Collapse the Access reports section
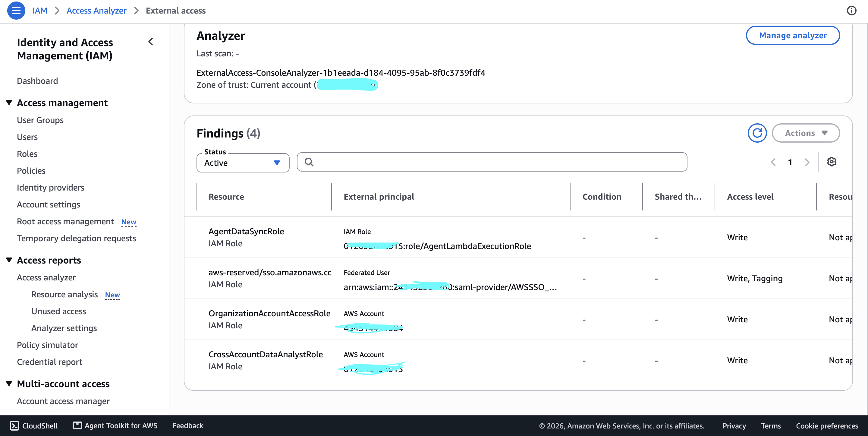The height and width of the screenshot is (436, 868). 9,260
